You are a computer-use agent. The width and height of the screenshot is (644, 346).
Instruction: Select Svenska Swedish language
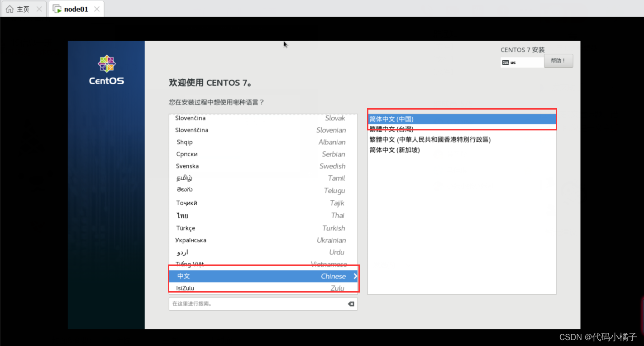(x=263, y=166)
